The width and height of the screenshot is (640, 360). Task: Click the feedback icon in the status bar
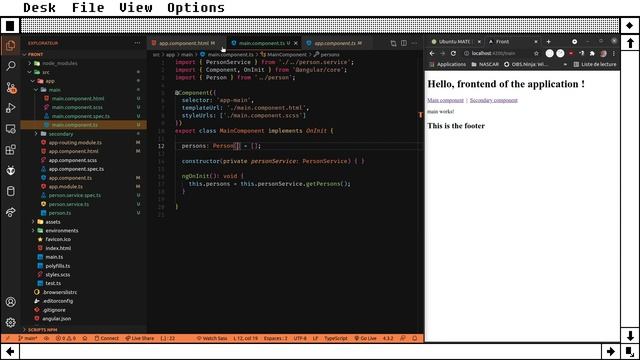[x=403, y=338]
